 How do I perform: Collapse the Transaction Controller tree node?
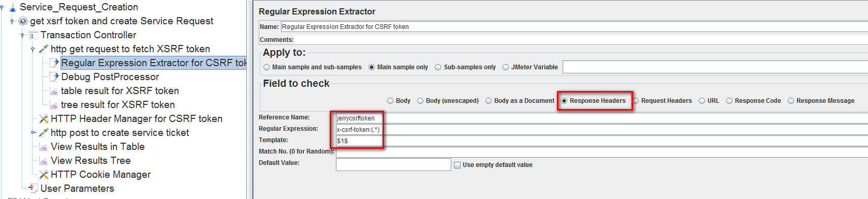tap(22, 35)
